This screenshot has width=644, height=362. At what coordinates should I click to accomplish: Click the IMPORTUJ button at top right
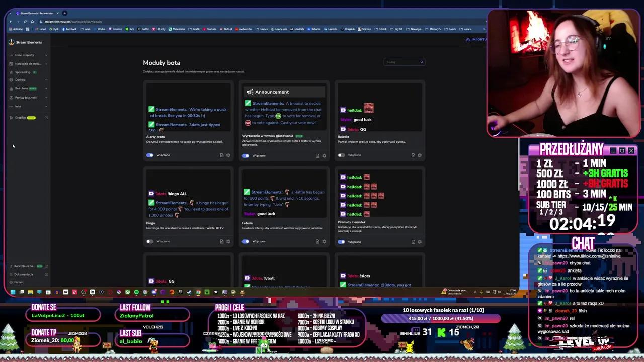coord(476,40)
